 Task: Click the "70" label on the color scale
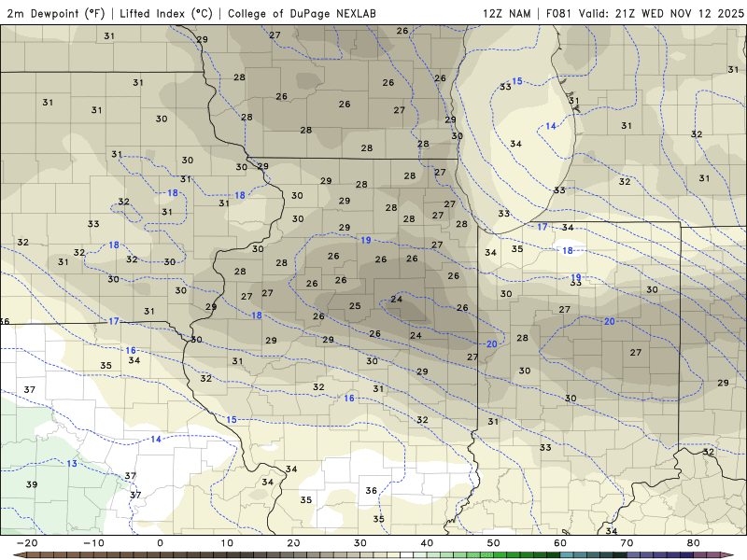pos(627,543)
